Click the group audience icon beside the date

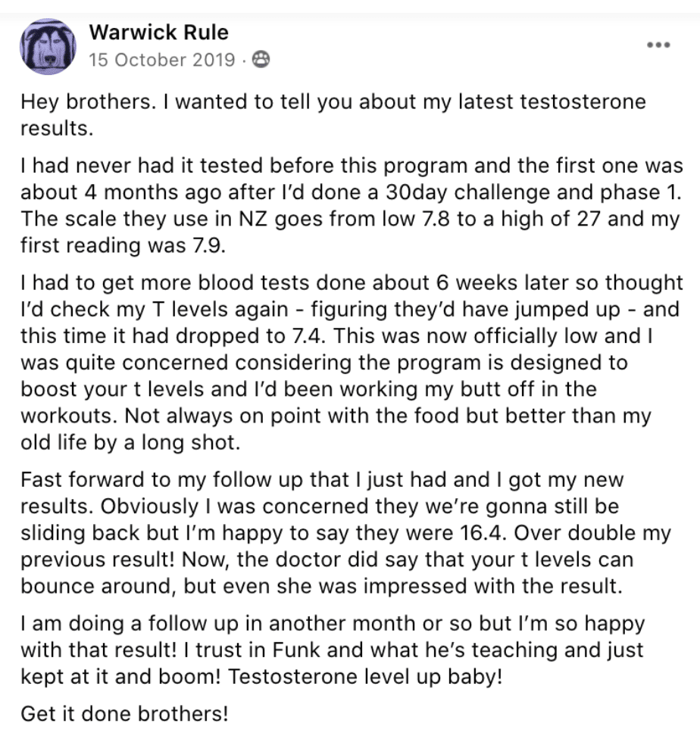[x=261, y=60]
